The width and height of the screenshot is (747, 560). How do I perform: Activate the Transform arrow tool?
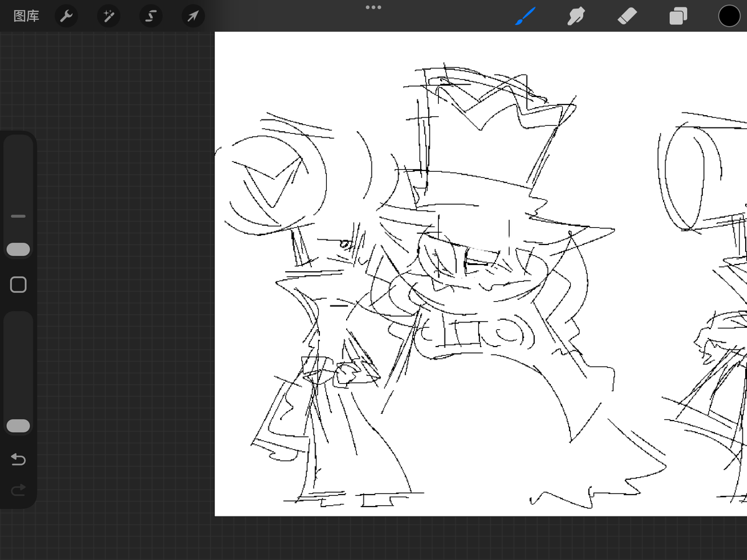193,16
